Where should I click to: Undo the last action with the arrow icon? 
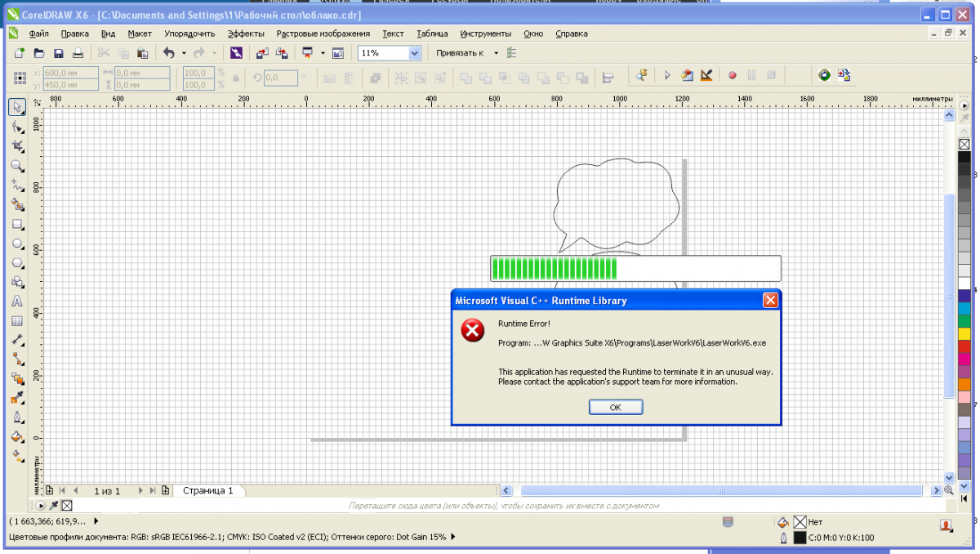[x=169, y=53]
